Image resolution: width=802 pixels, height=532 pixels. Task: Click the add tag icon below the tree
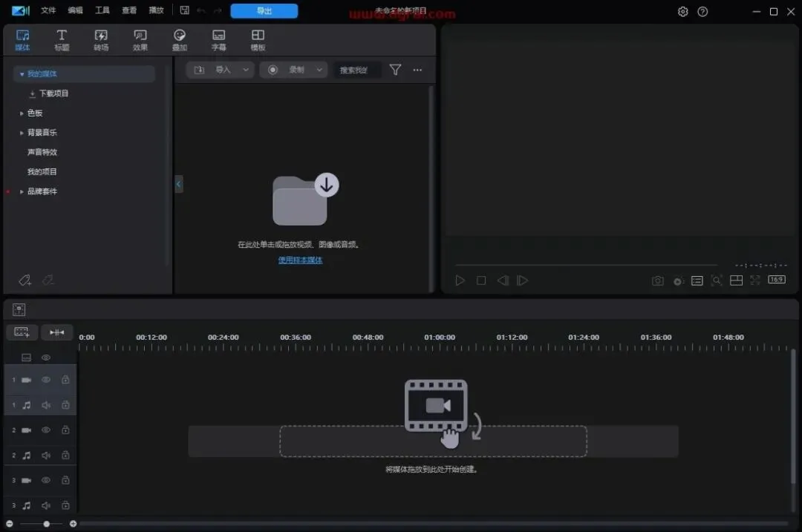(x=25, y=280)
